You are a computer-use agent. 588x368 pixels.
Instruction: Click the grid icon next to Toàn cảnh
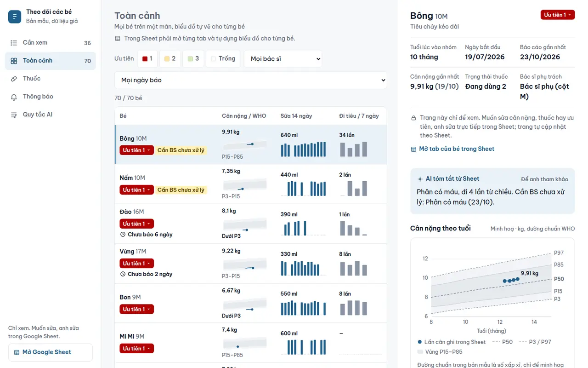tap(14, 61)
